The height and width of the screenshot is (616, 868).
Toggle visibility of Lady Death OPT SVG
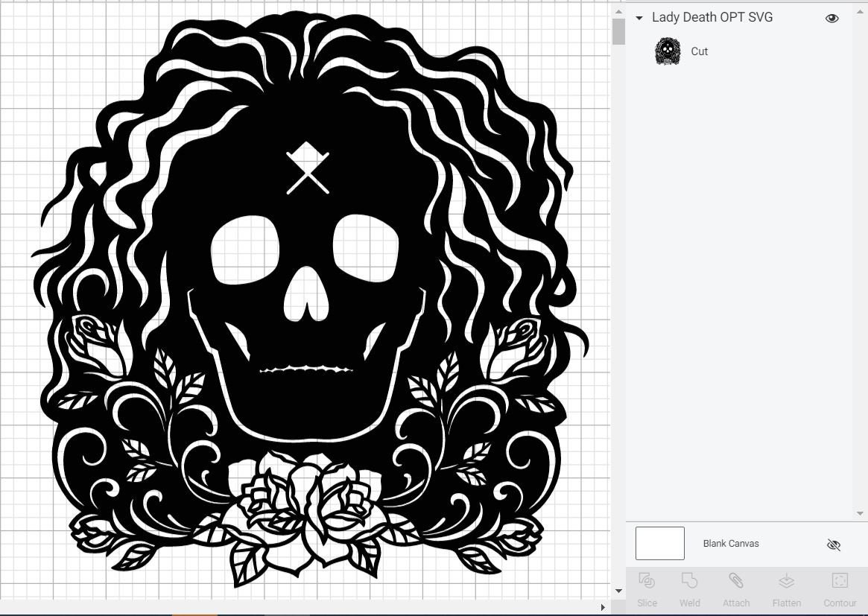coord(831,17)
